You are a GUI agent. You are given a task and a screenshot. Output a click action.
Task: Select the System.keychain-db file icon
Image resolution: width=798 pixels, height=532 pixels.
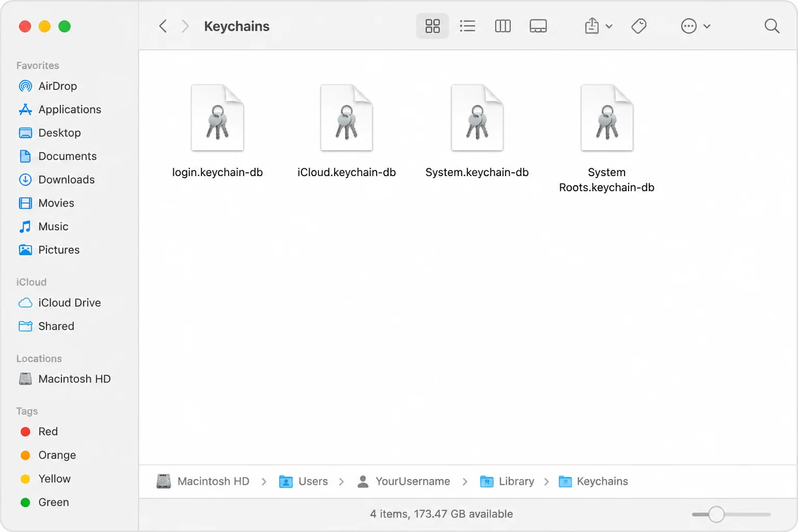477,118
